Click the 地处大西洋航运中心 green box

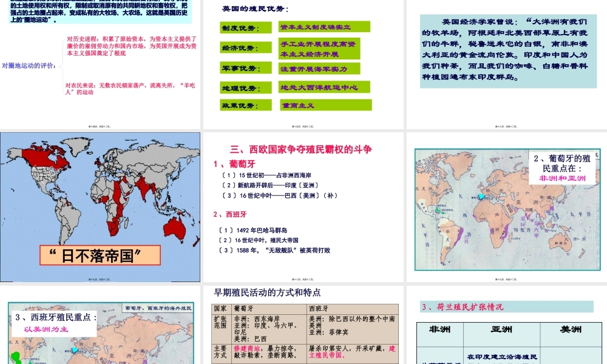[x=324, y=87]
